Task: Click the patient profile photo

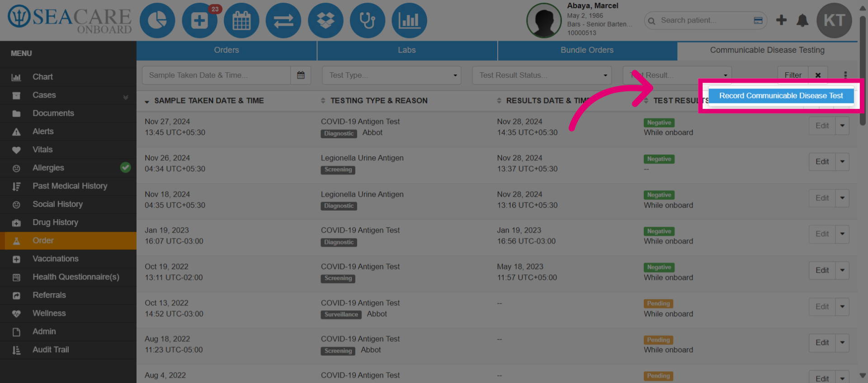Action: click(x=544, y=20)
